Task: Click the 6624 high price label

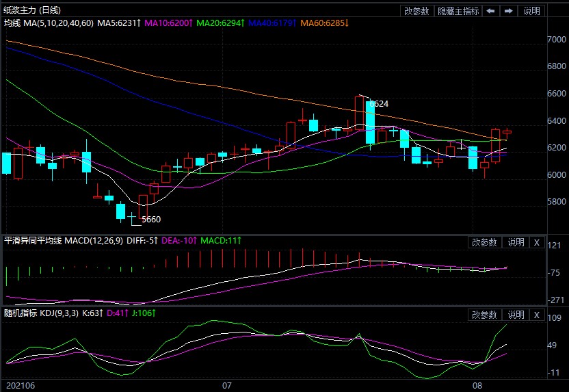Action: click(379, 104)
